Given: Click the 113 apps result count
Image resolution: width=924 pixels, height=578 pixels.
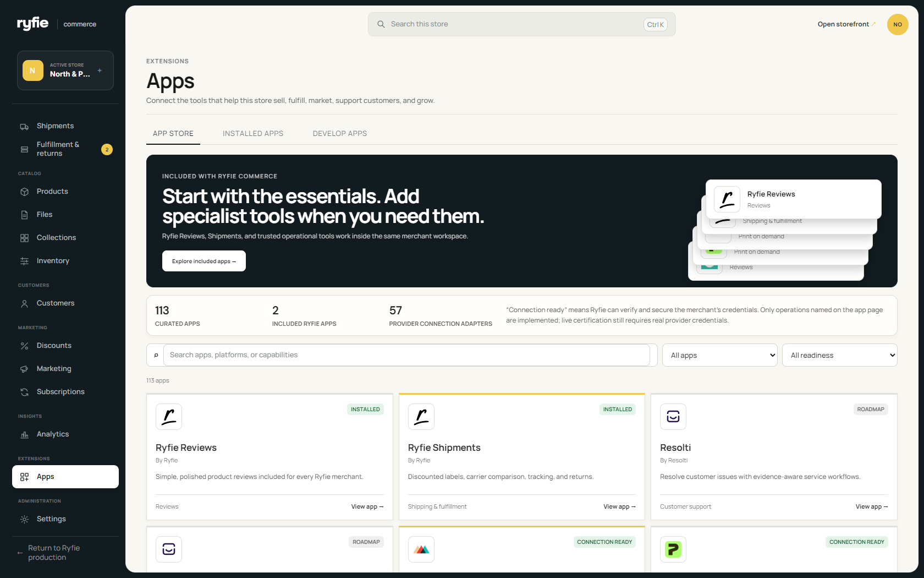Looking at the screenshot, I should coord(158,380).
